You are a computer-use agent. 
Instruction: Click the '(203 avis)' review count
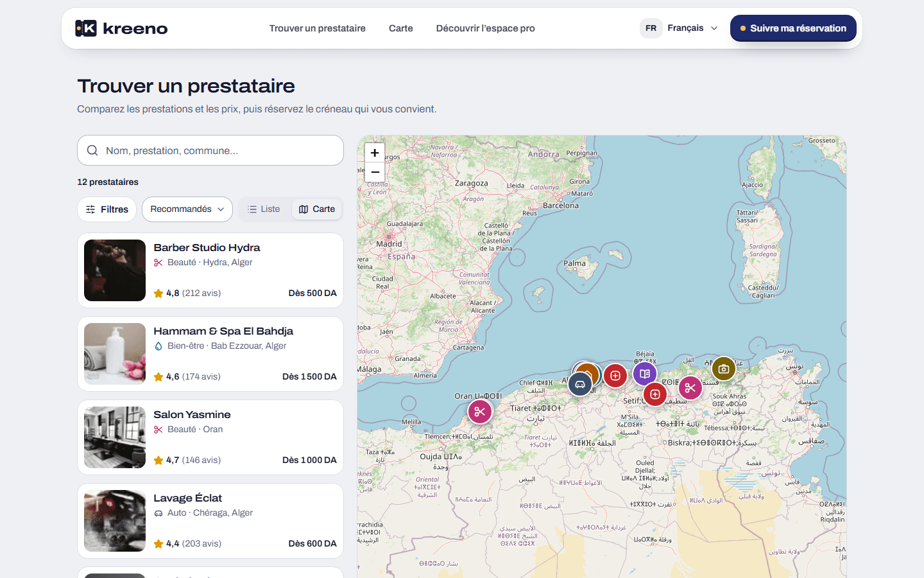click(201, 543)
